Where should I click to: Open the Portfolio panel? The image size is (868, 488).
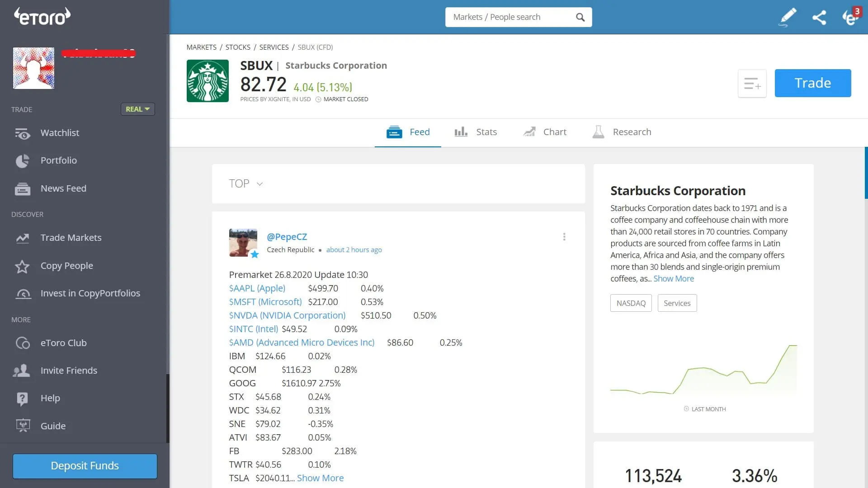click(x=58, y=160)
